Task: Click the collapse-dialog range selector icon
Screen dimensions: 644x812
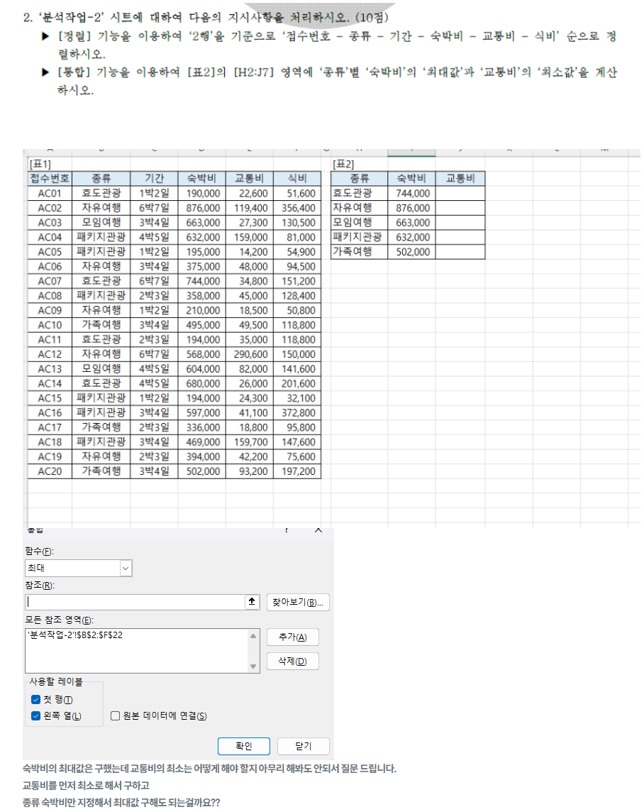Action: pos(252,602)
